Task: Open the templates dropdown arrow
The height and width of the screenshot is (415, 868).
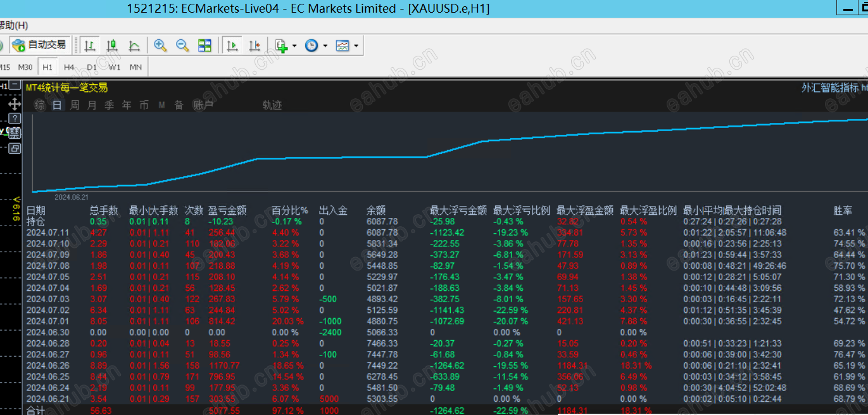Action: coord(356,46)
